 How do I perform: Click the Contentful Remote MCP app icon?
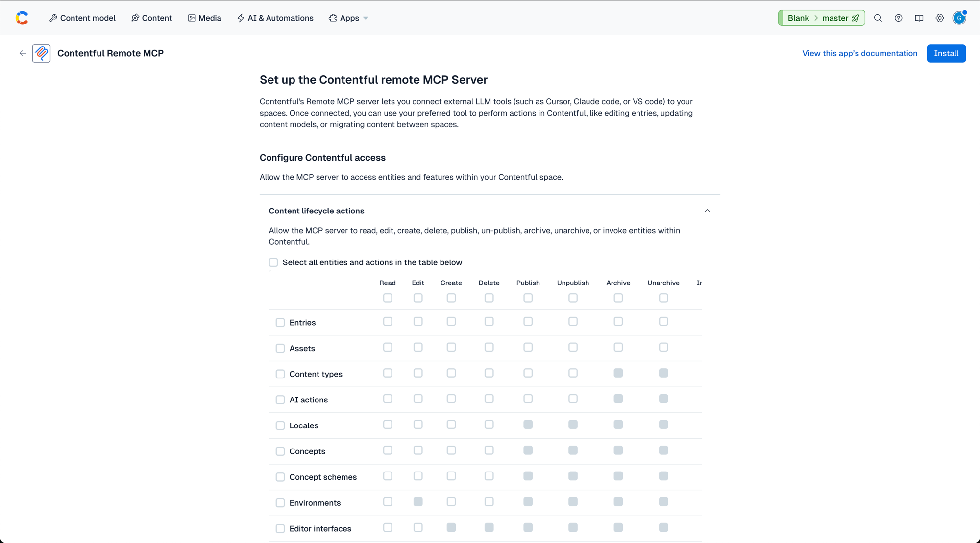41,53
